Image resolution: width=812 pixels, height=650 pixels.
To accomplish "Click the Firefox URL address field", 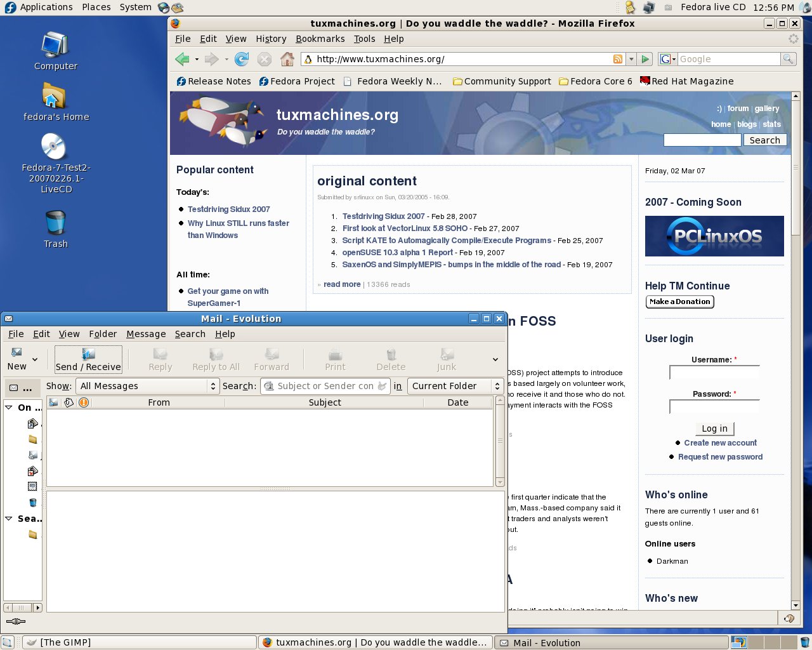I will tap(463, 59).
